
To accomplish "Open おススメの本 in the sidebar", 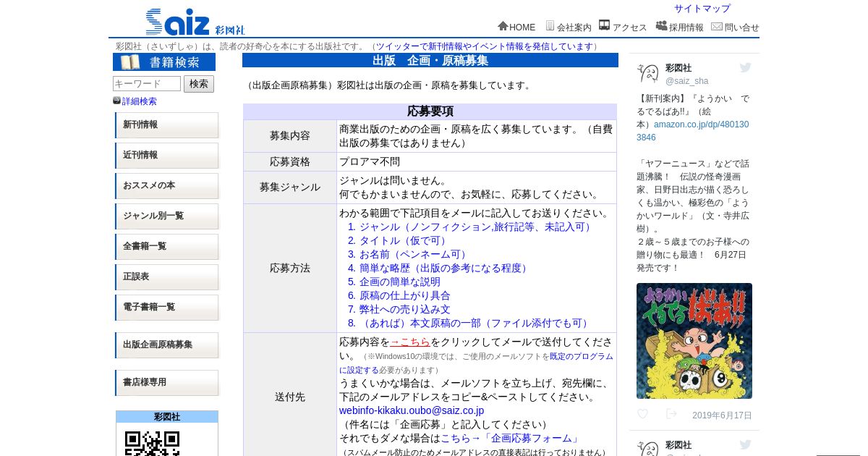I will click(166, 186).
